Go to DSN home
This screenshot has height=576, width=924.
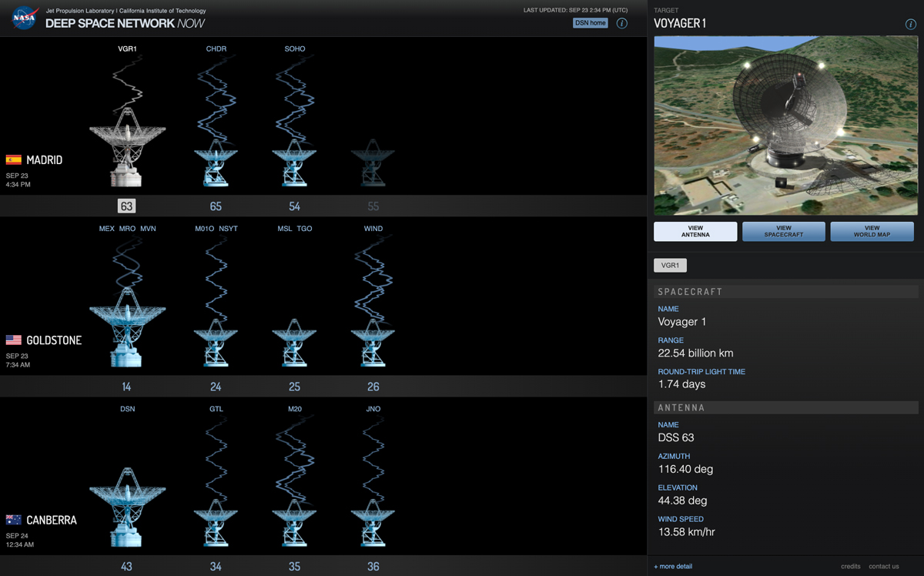(x=591, y=23)
